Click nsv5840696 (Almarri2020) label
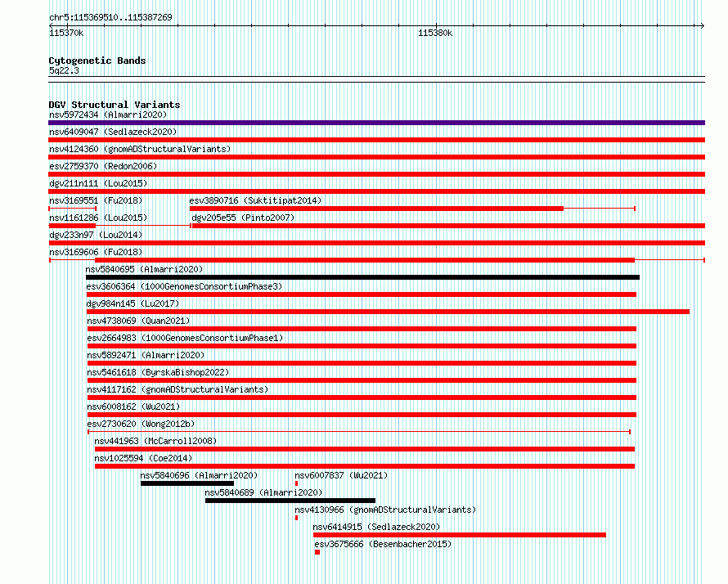The height and width of the screenshot is (584, 728). click(x=199, y=475)
